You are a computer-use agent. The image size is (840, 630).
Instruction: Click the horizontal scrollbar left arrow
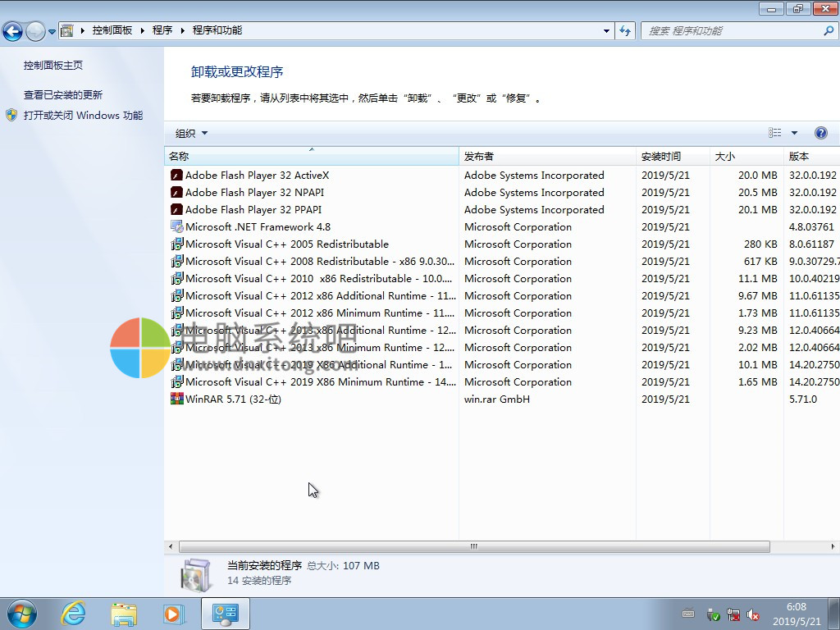(171, 546)
